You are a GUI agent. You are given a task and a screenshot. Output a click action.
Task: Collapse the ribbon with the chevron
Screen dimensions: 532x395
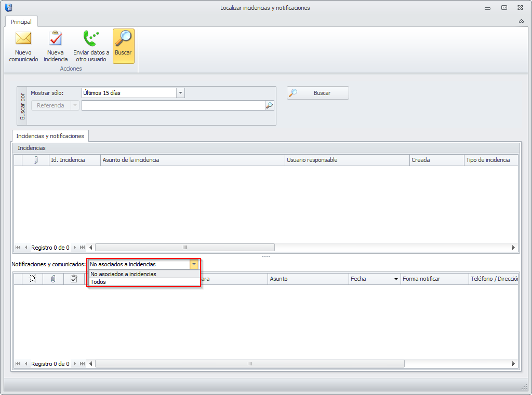[521, 21]
